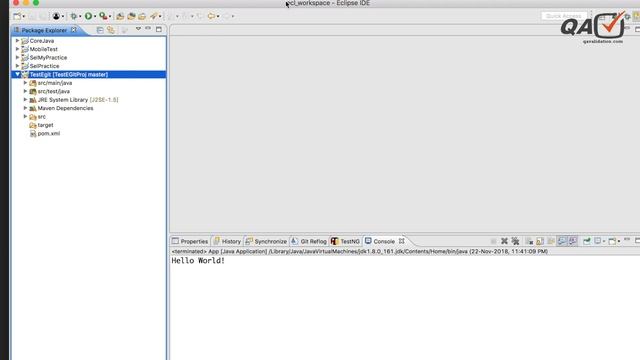This screenshot has height=360, width=640.
Task: Click the Open Console icon
Action: (612, 241)
